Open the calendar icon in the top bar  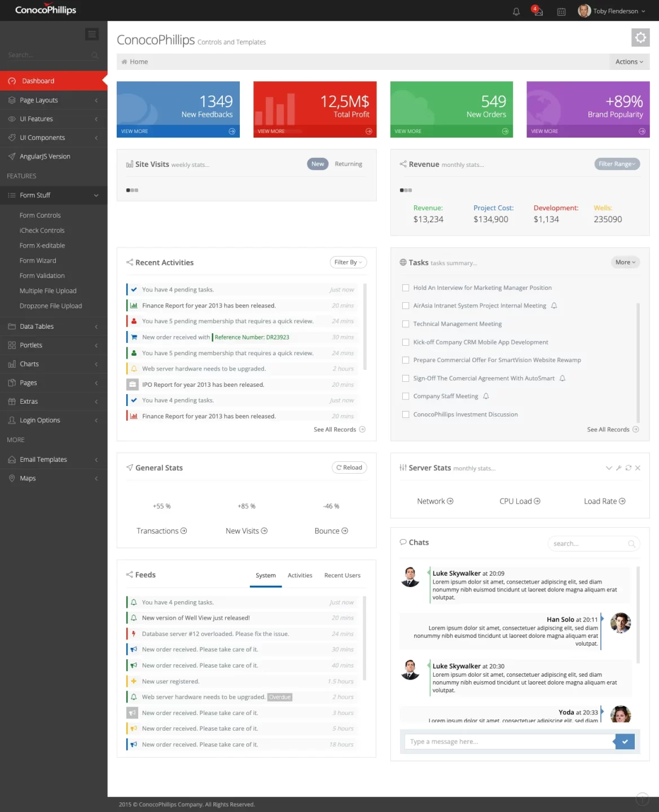(x=561, y=11)
